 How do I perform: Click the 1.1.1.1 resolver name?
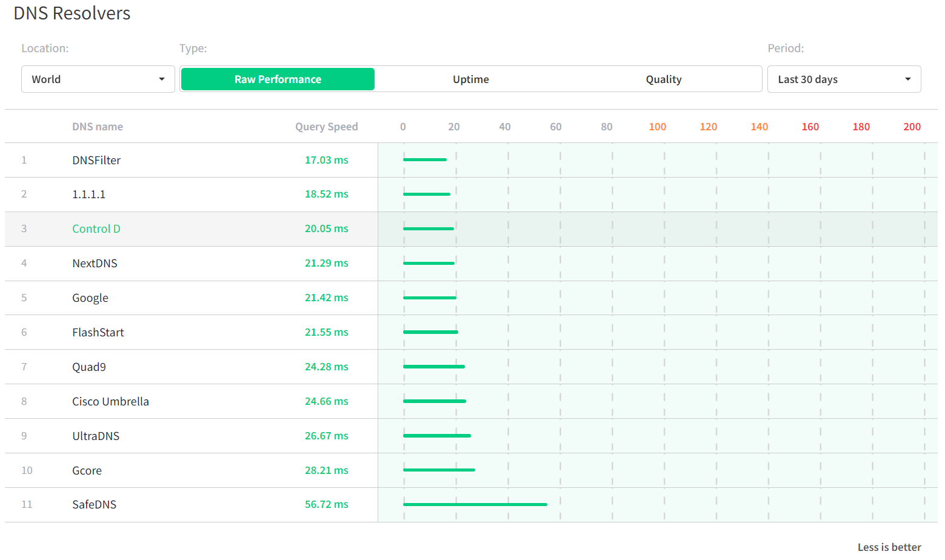click(88, 195)
